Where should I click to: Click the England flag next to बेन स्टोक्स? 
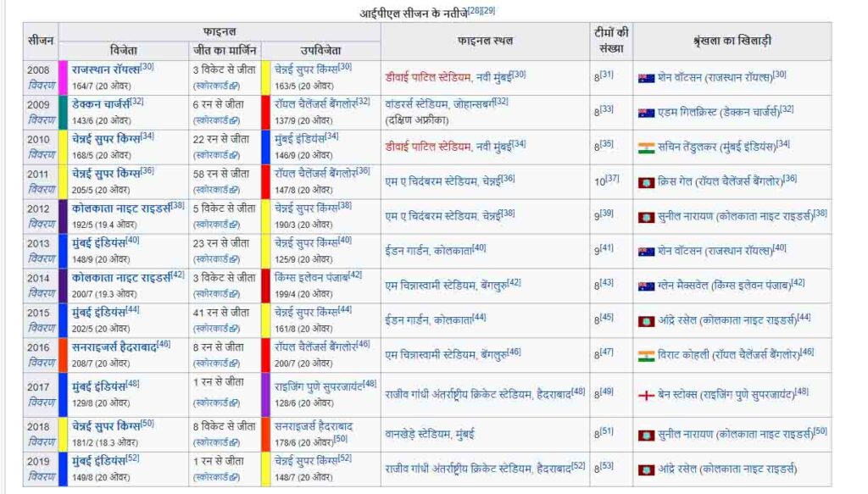point(646,396)
